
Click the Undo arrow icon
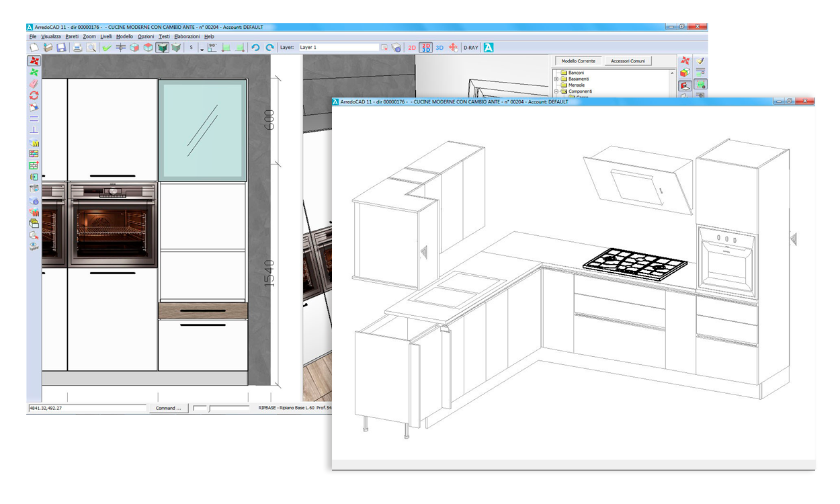coord(255,48)
